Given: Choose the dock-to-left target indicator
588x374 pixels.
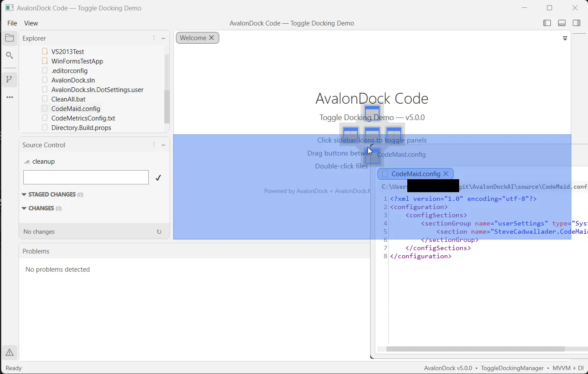Looking at the screenshot, I should pos(351,134).
